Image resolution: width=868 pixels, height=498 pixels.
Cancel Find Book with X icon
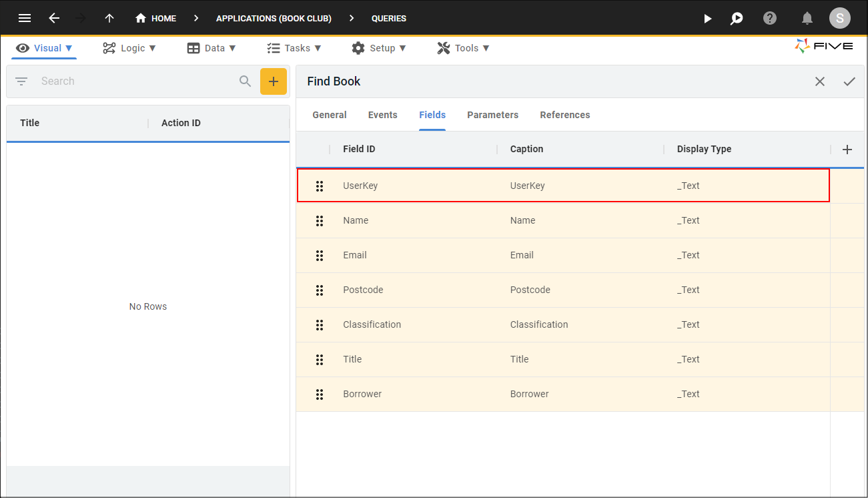pyautogui.click(x=820, y=81)
